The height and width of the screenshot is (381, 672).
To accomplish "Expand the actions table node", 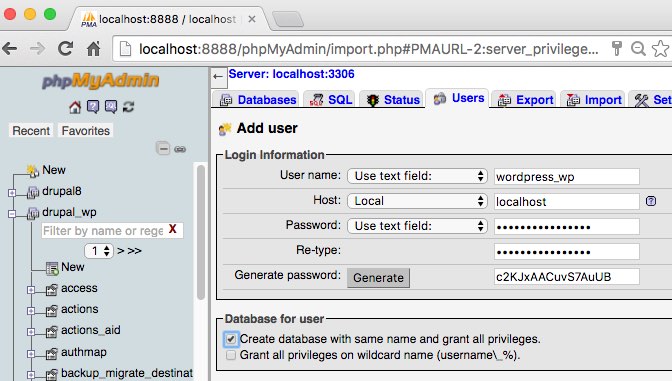I will pos(31,311).
